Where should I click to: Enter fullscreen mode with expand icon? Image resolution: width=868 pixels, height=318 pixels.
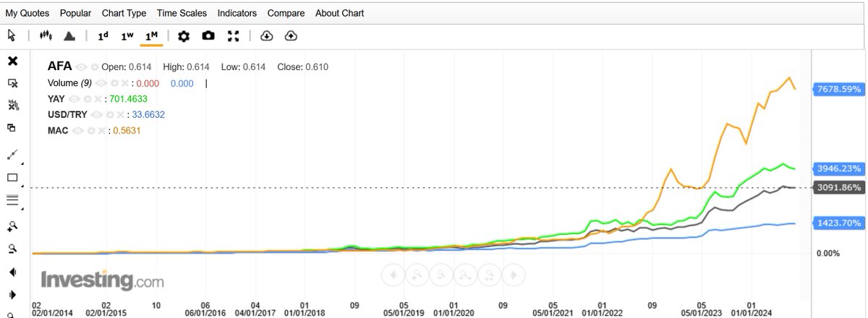(x=233, y=35)
